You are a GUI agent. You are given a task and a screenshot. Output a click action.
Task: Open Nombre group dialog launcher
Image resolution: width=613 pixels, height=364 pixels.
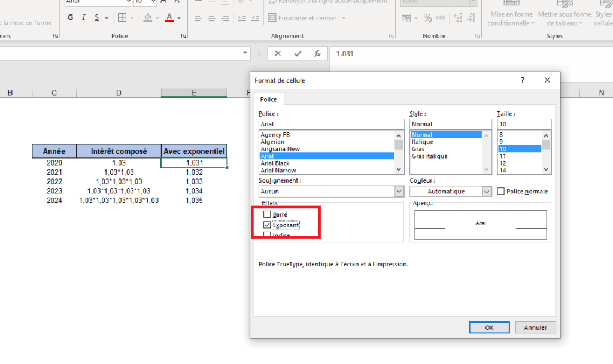[477, 36]
